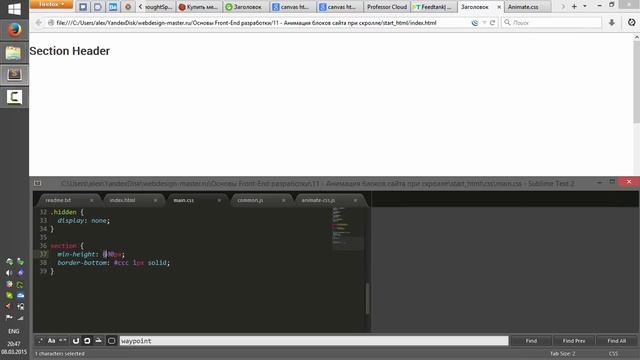Click the orange pinned tab in Firefox

(128, 7)
